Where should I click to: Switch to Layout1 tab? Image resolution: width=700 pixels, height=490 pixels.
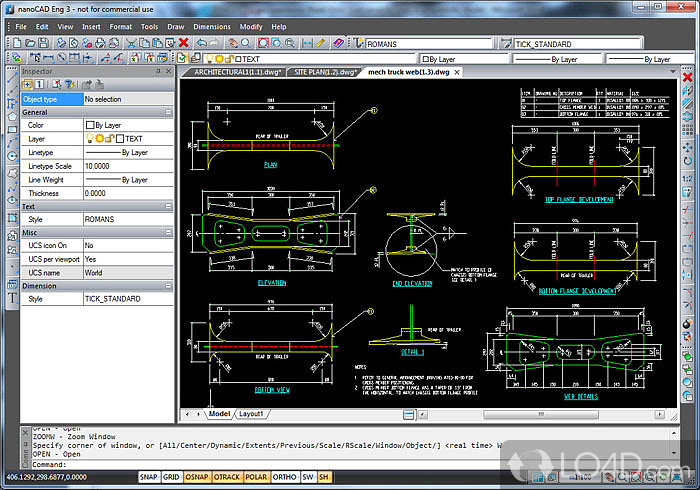tap(251, 414)
